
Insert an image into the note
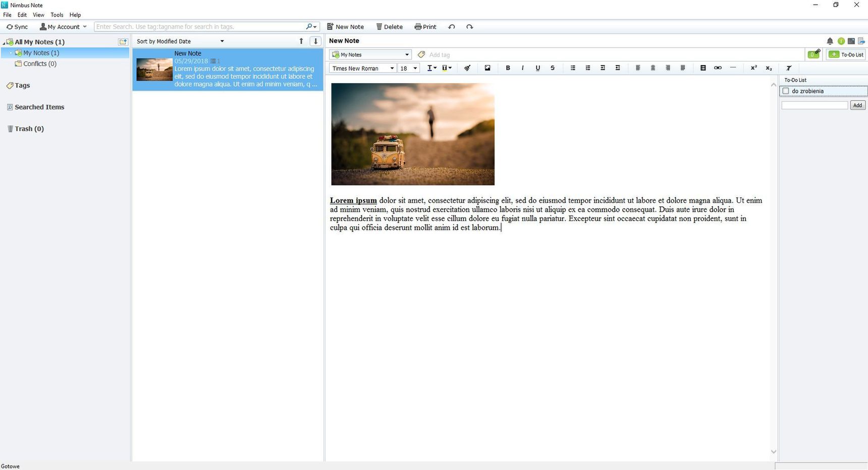coord(487,68)
